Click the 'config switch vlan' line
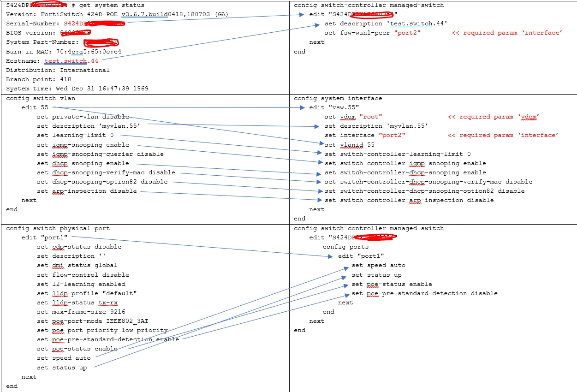Screen dimensions: 577x392 pos(41,98)
